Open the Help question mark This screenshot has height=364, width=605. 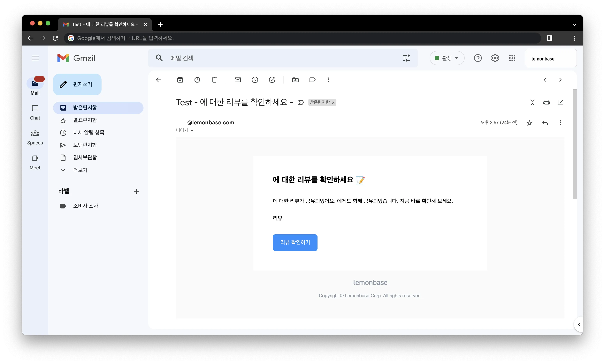[478, 58]
